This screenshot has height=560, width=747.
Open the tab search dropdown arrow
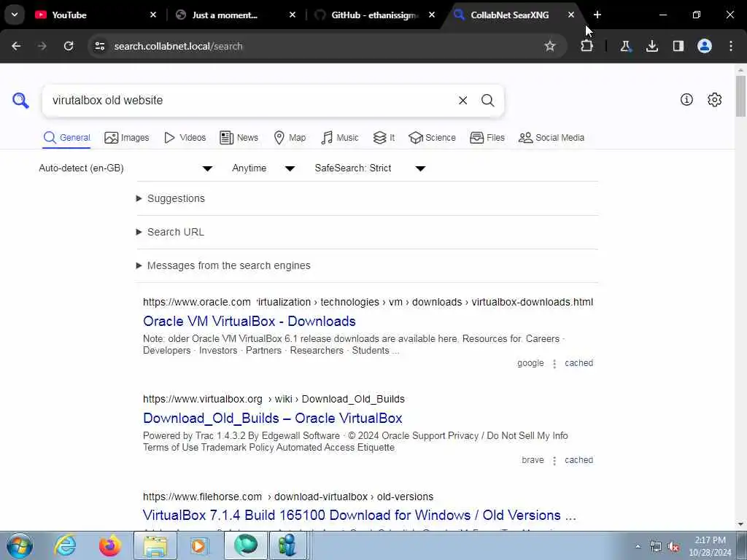coord(15,15)
